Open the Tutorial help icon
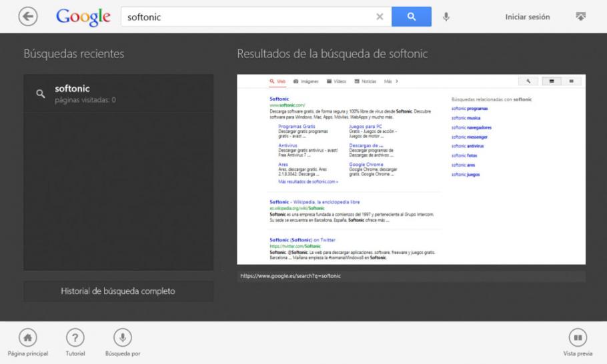Viewport: 607px width, 364px height. [x=75, y=336]
